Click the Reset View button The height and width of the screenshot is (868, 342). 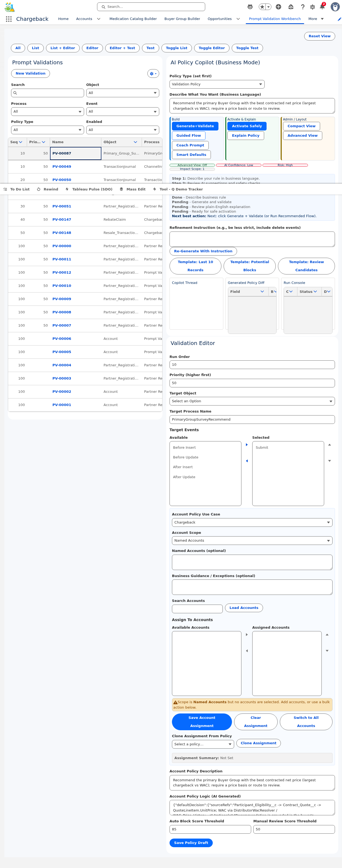(319, 36)
